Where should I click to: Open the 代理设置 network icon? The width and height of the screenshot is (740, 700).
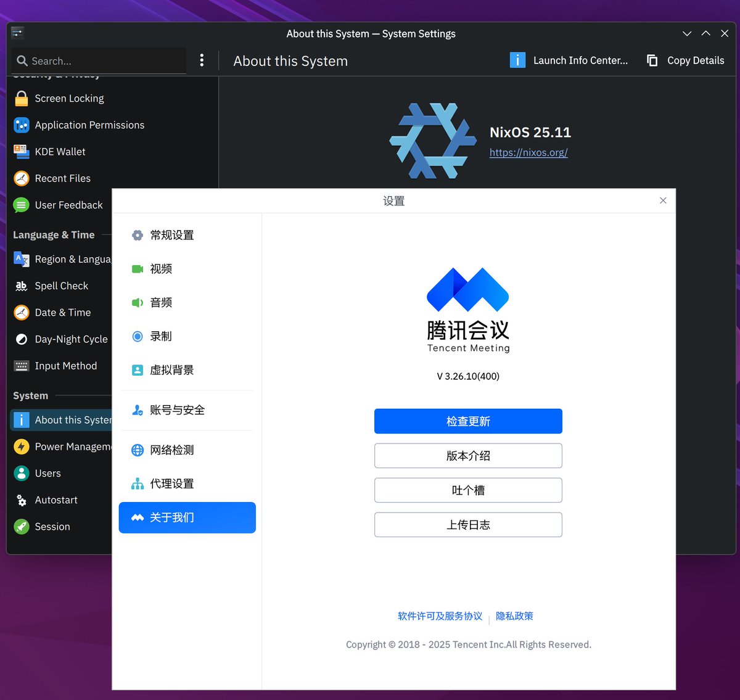(138, 484)
